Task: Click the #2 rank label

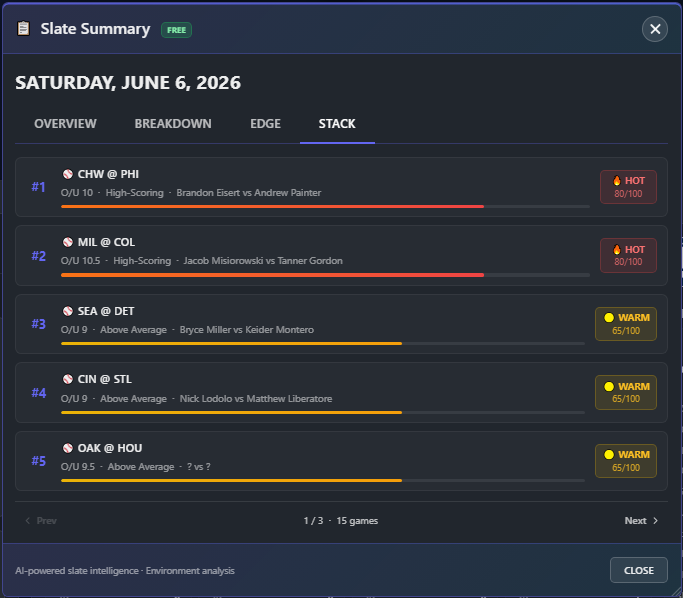Action: (38, 256)
